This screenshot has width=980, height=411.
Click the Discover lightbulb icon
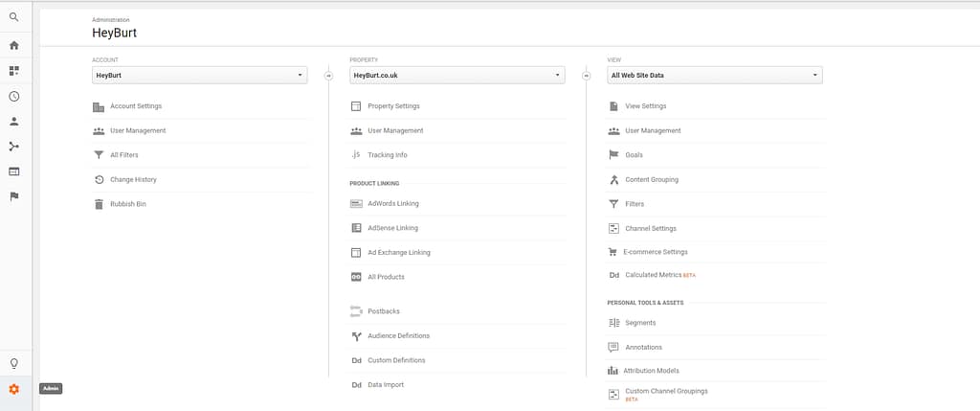point(13,363)
